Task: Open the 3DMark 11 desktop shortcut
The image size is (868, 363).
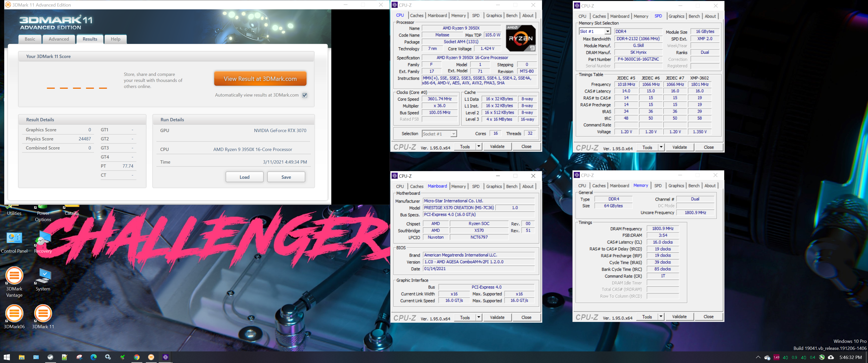Action: tap(43, 317)
